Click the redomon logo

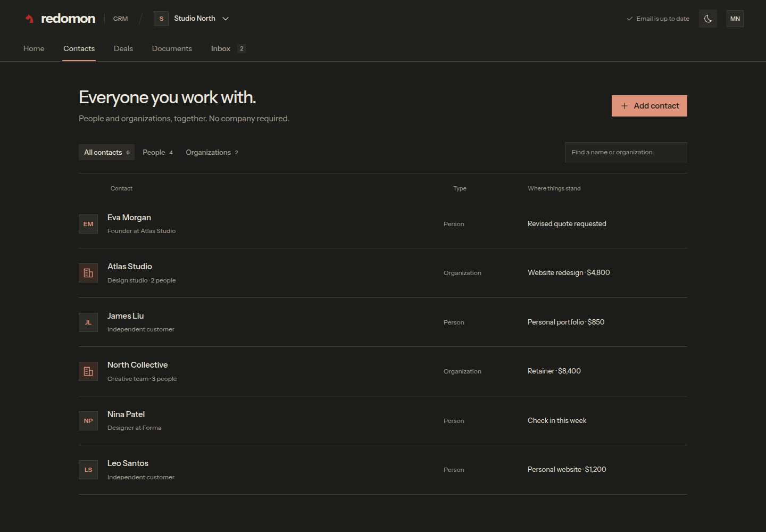[x=60, y=19]
